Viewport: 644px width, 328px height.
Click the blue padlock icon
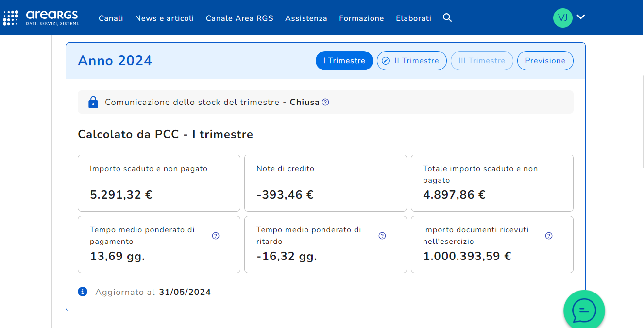[93, 102]
